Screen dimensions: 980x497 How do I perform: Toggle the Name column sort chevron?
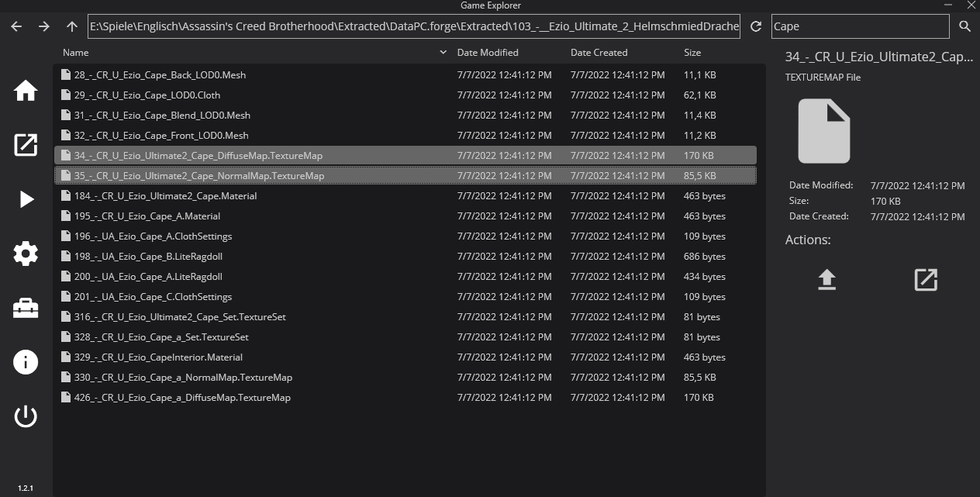coord(443,53)
